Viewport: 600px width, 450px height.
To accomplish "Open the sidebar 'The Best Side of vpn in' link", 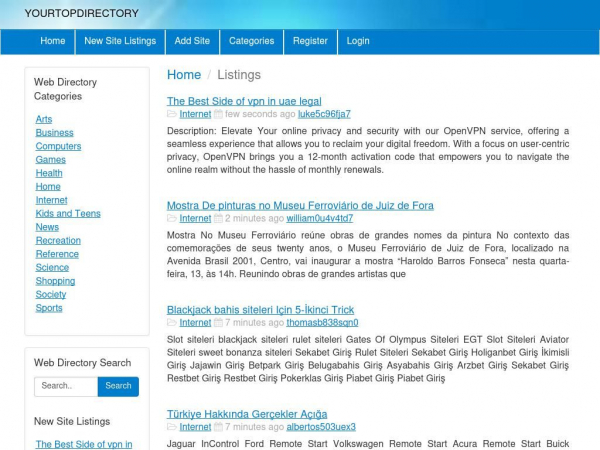I will click(x=84, y=444).
